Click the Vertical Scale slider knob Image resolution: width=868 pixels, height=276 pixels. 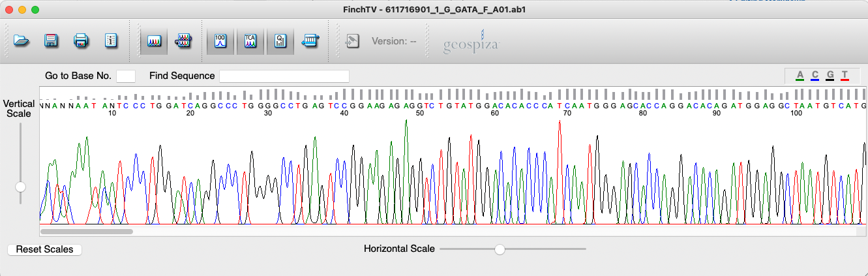click(x=21, y=187)
